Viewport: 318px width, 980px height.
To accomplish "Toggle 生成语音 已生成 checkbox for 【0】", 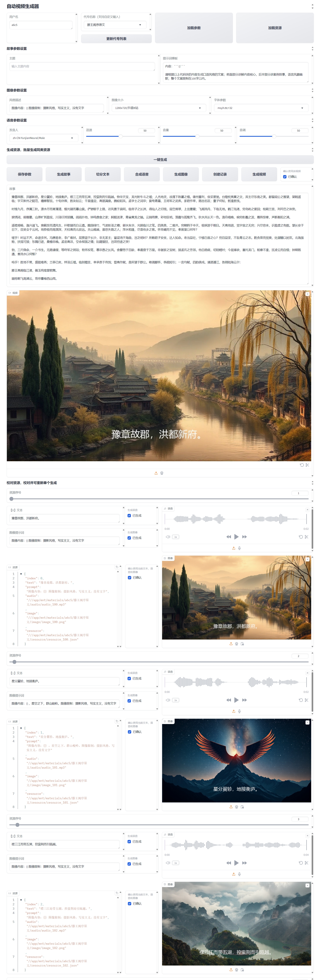I will [x=129, y=515].
